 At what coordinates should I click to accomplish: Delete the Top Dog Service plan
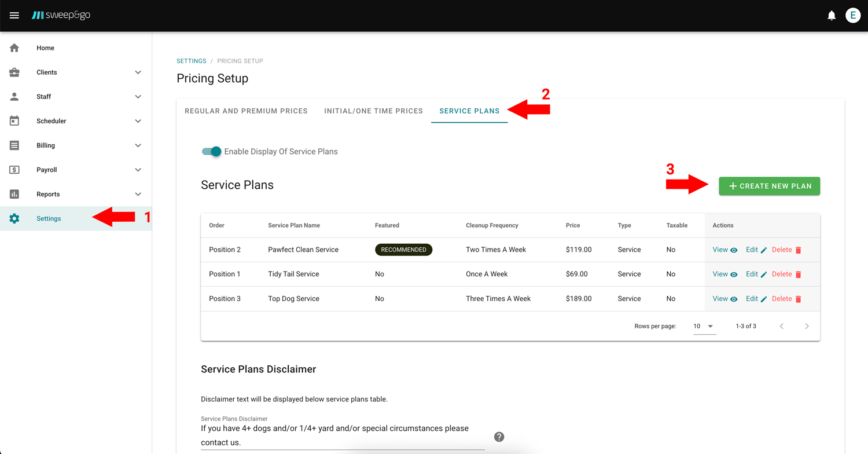click(x=786, y=299)
